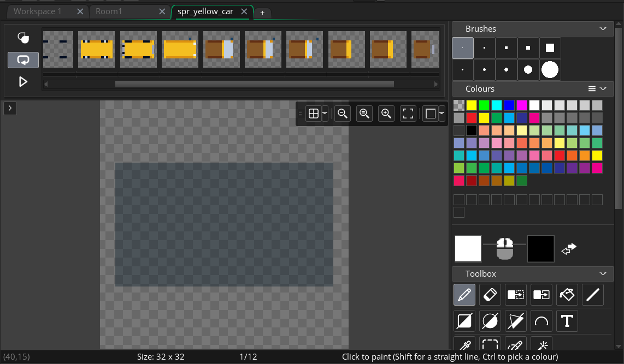Select the frame showing only black wheels
The image size is (624, 364).
pos(58,49)
